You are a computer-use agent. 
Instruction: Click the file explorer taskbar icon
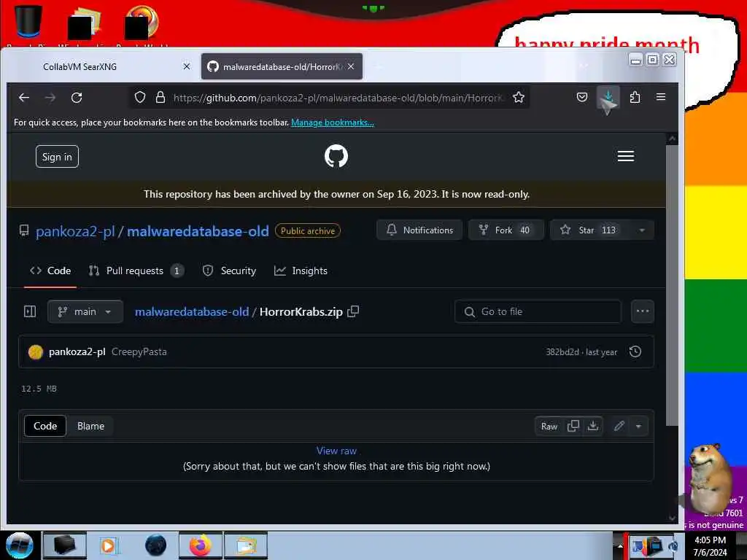(x=246, y=545)
